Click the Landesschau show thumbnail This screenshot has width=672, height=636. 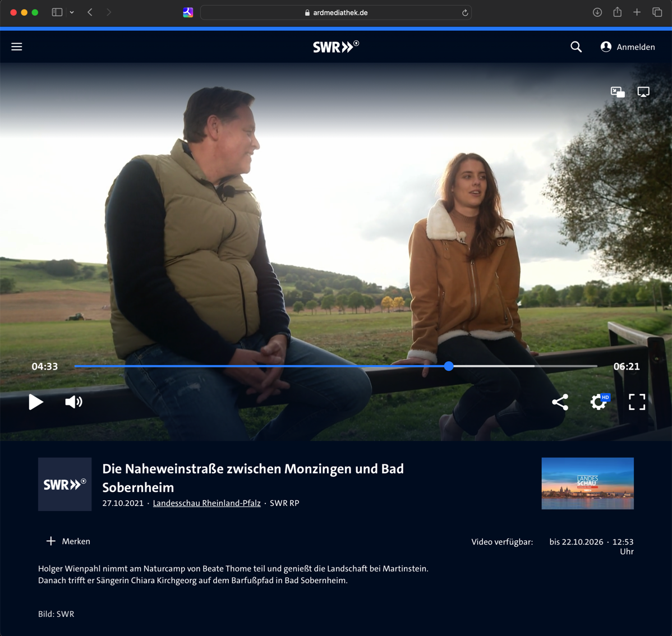[x=587, y=483]
